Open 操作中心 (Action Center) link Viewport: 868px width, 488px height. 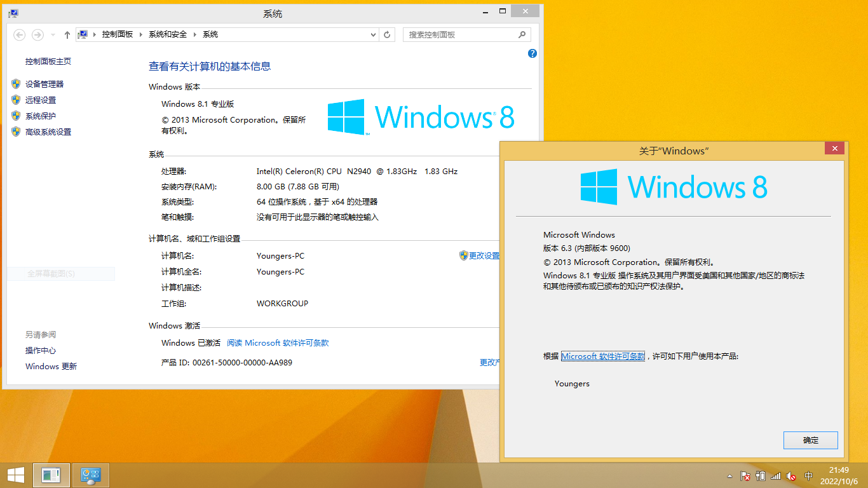pyautogui.click(x=41, y=350)
